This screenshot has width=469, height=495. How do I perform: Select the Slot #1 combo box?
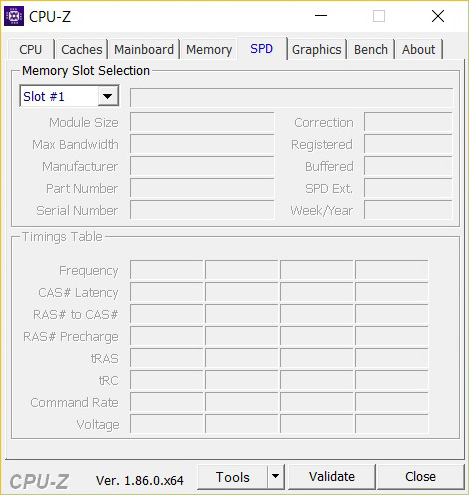pyautogui.click(x=69, y=97)
